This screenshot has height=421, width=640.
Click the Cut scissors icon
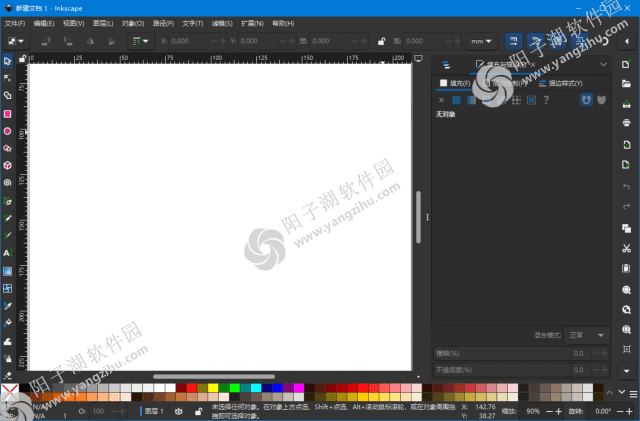tap(626, 248)
